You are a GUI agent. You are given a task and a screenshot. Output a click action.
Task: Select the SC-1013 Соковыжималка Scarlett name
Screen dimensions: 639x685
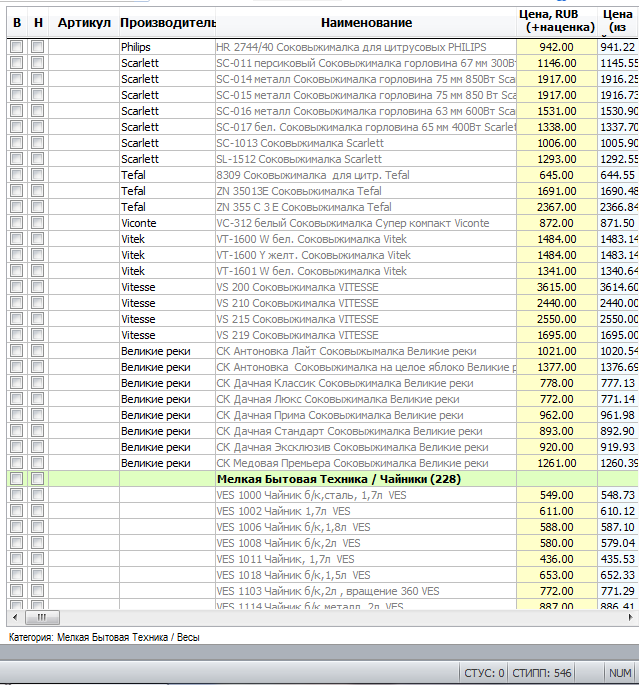pyautogui.click(x=300, y=143)
